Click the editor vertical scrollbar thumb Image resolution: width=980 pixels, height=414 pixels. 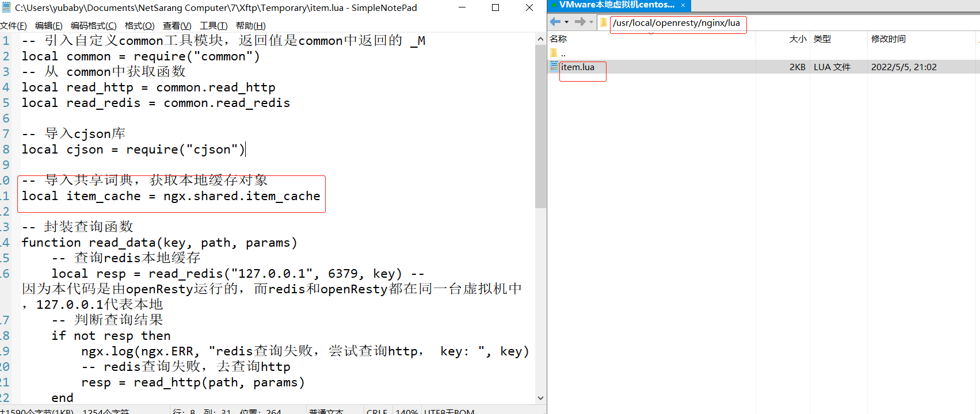[x=540, y=126]
